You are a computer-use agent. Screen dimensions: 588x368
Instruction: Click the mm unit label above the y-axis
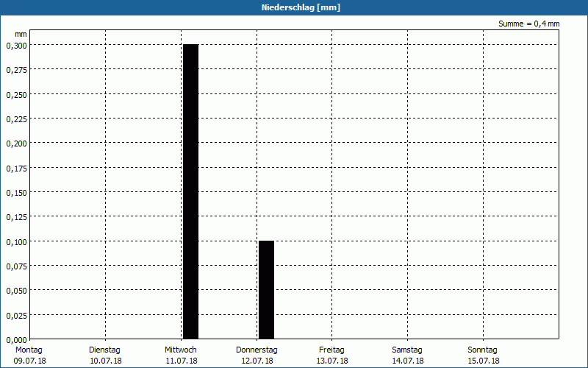click(21, 34)
